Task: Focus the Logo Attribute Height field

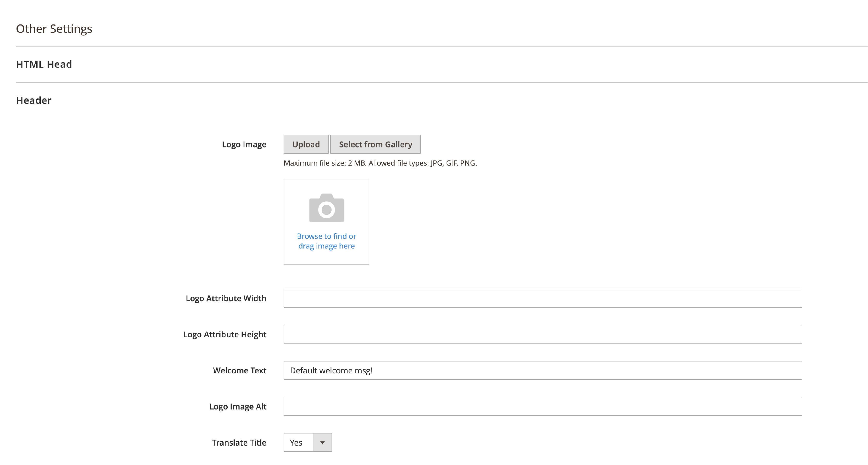Action: coord(542,334)
